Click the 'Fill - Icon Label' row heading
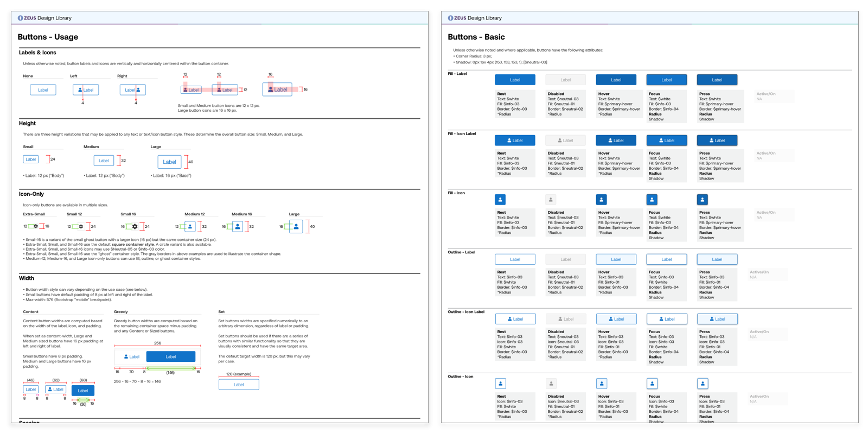The width and height of the screenshot is (868, 434). click(462, 133)
